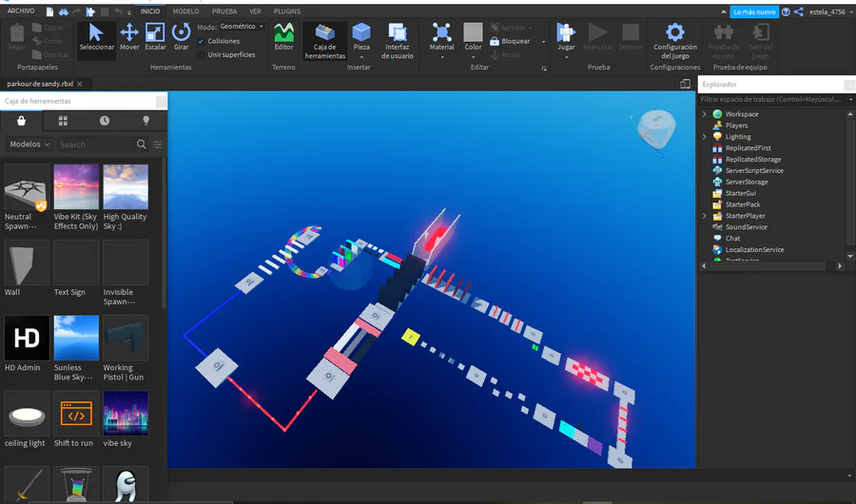This screenshot has height=504, width=856.
Task: Open toolbox search filter options
Action: 157,145
